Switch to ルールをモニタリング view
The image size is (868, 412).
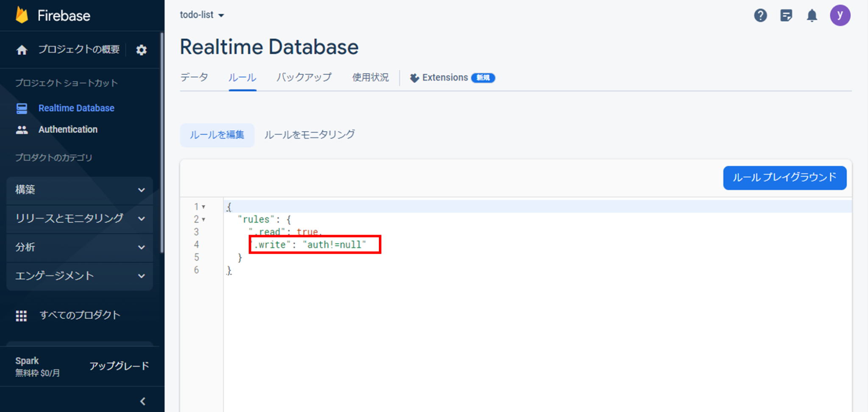point(309,135)
